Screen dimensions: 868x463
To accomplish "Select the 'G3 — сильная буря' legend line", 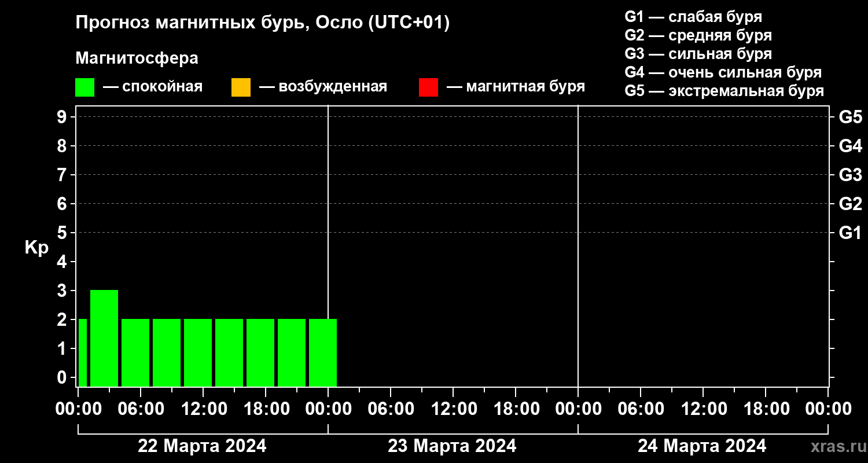I will (x=698, y=54).
